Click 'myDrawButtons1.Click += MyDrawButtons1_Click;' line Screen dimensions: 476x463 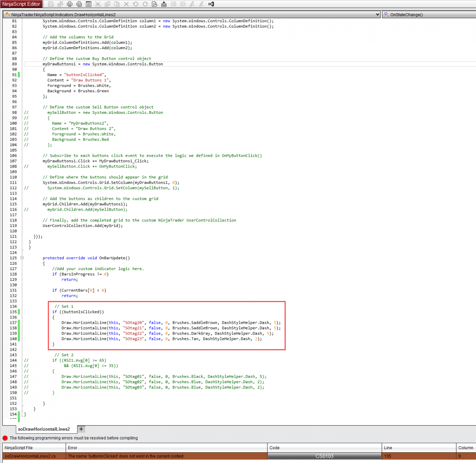95,161
